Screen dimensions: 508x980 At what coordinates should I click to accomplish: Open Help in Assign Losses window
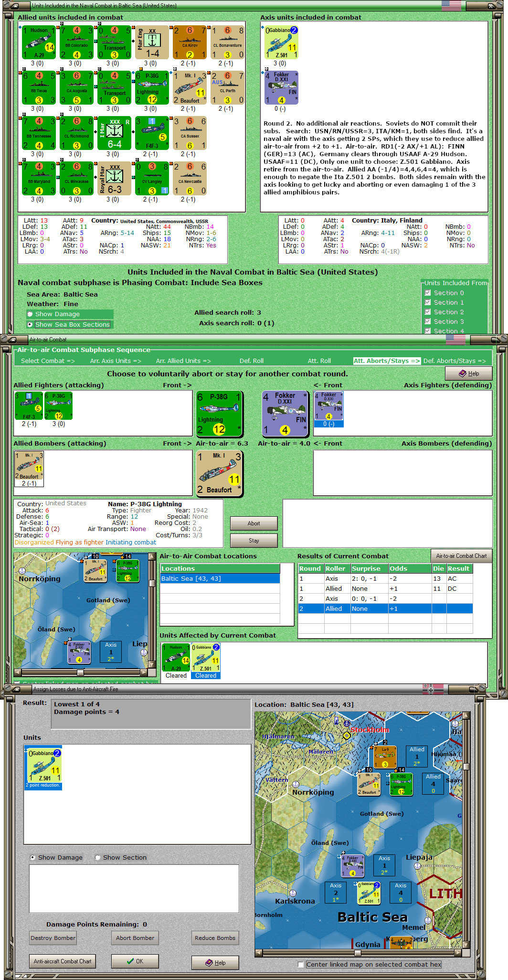click(x=215, y=963)
